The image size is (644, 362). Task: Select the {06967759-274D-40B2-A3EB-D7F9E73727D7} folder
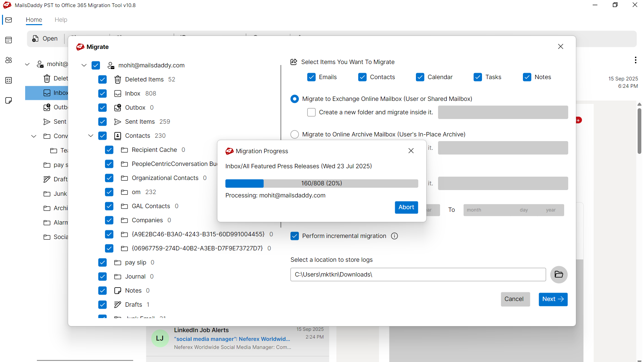[x=197, y=248]
